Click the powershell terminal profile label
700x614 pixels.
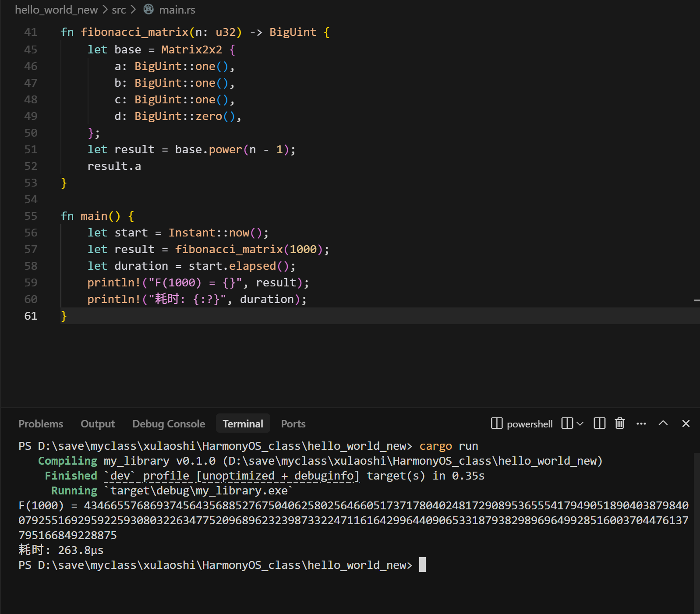[530, 424]
